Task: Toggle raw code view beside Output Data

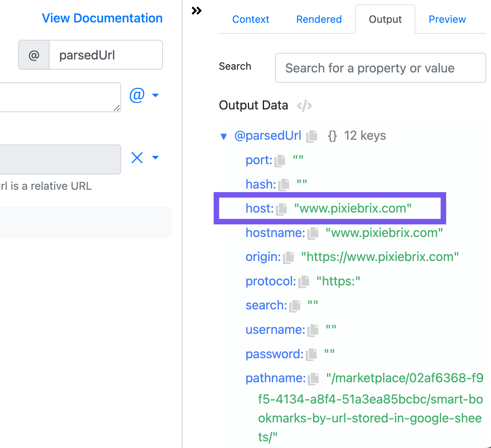Action: pos(305,106)
